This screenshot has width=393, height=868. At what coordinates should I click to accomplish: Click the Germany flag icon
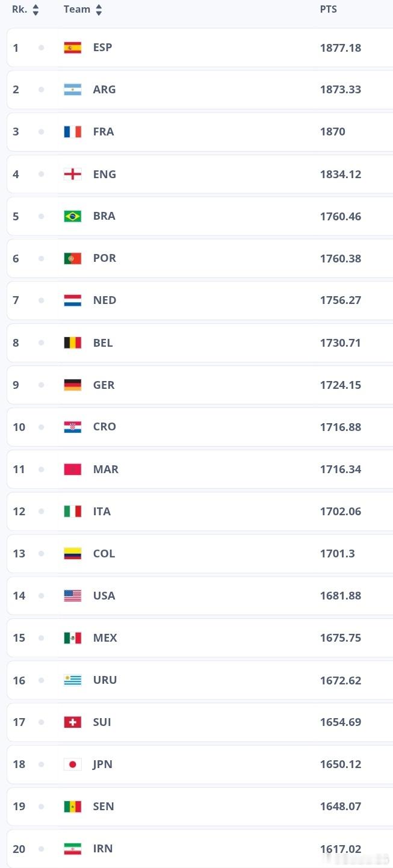click(x=72, y=384)
